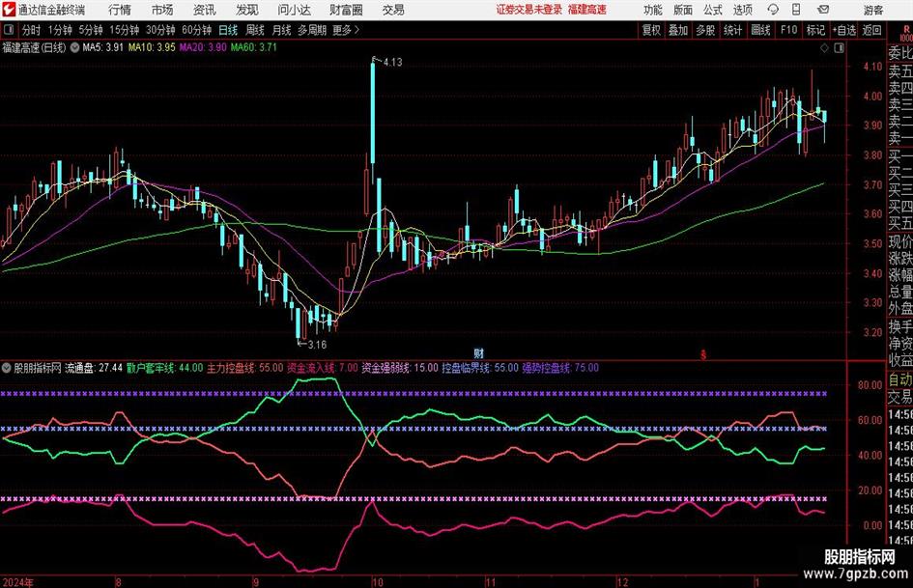
Task: Click the 叠加 overlay button
Action: 678,30
